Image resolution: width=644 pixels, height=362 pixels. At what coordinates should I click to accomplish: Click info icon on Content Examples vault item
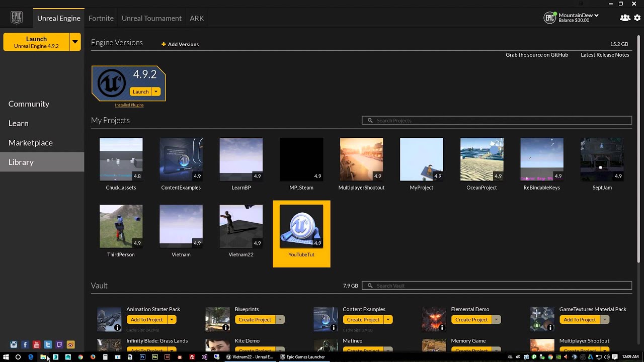click(x=334, y=327)
